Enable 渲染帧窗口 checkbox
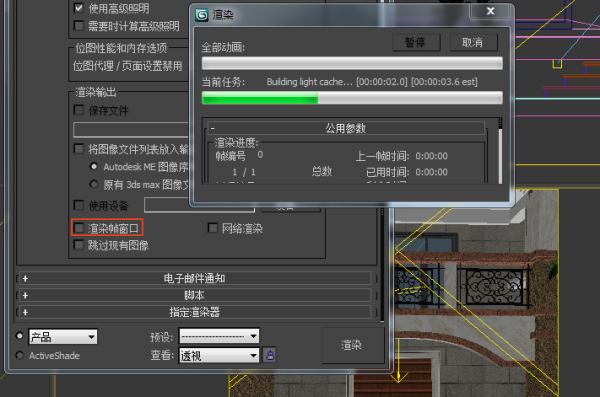600x397 pixels. click(x=79, y=228)
